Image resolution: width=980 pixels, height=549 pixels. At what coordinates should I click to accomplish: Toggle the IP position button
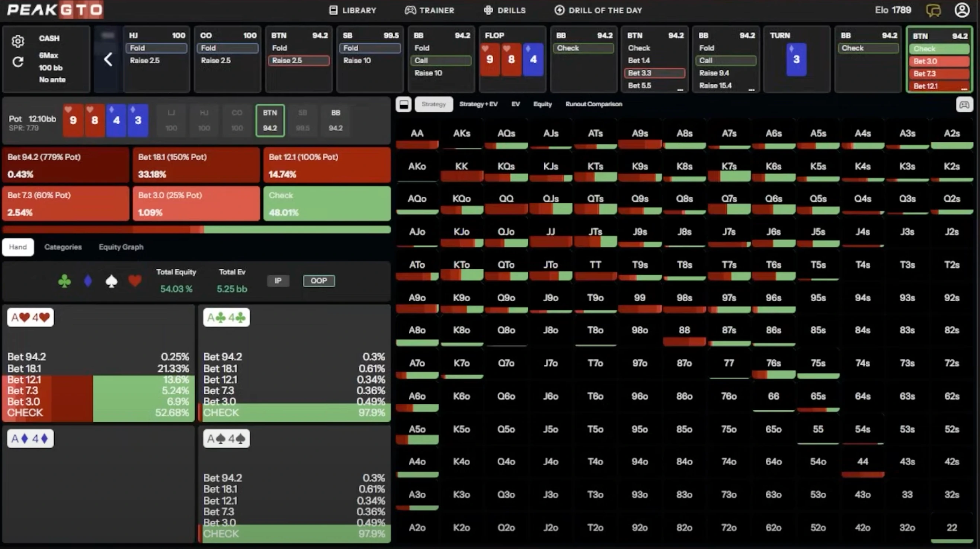point(278,281)
